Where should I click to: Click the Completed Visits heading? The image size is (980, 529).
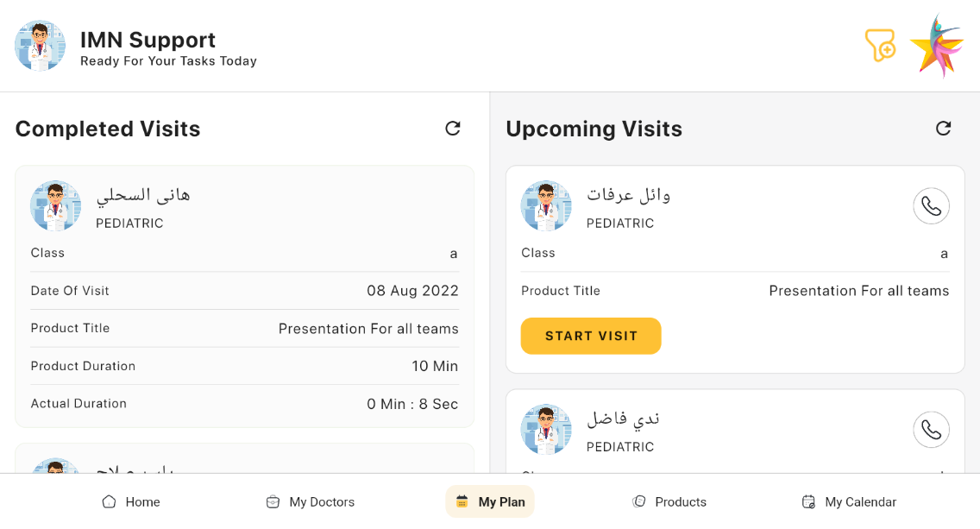click(108, 129)
